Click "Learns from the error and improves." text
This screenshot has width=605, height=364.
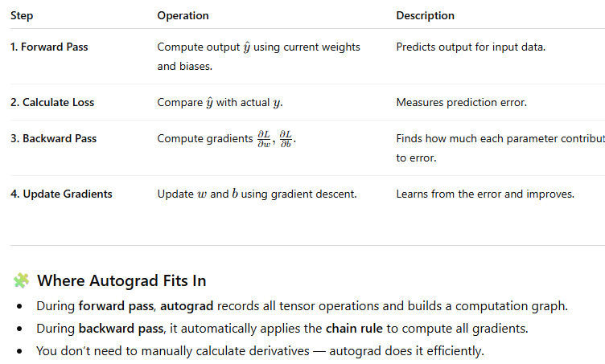click(485, 194)
